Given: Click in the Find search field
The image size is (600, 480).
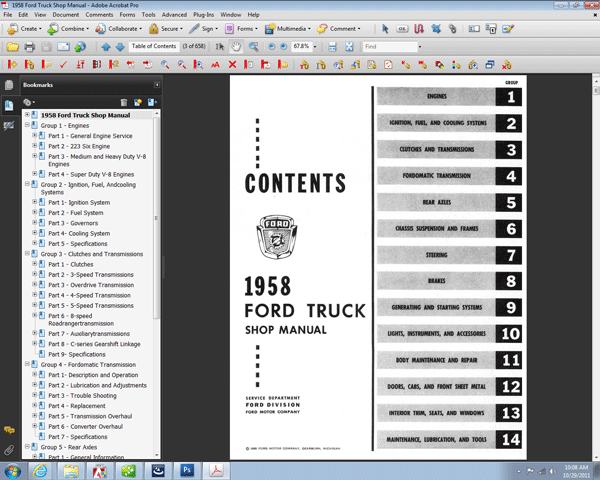Looking at the screenshot, I should click(388, 47).
